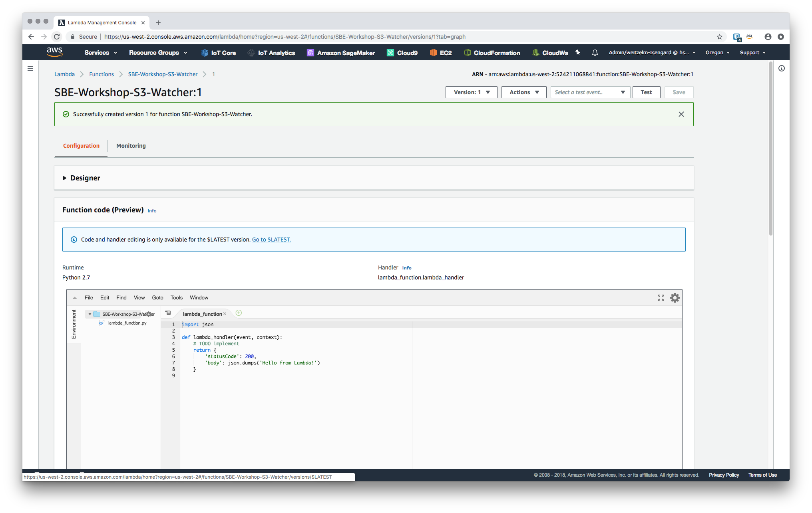Open the editor Edit menu
This screenshot has height=513, width=812.
tap(105, 298)
